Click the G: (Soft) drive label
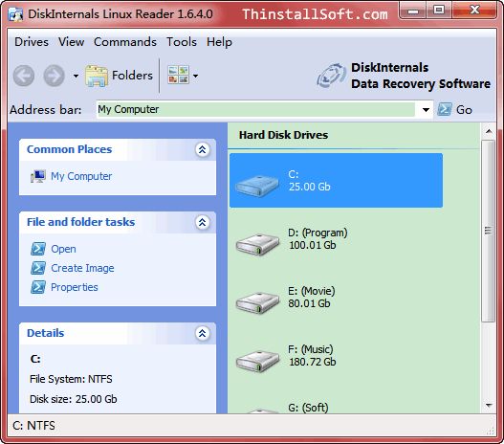 click(x=308, y=408)
